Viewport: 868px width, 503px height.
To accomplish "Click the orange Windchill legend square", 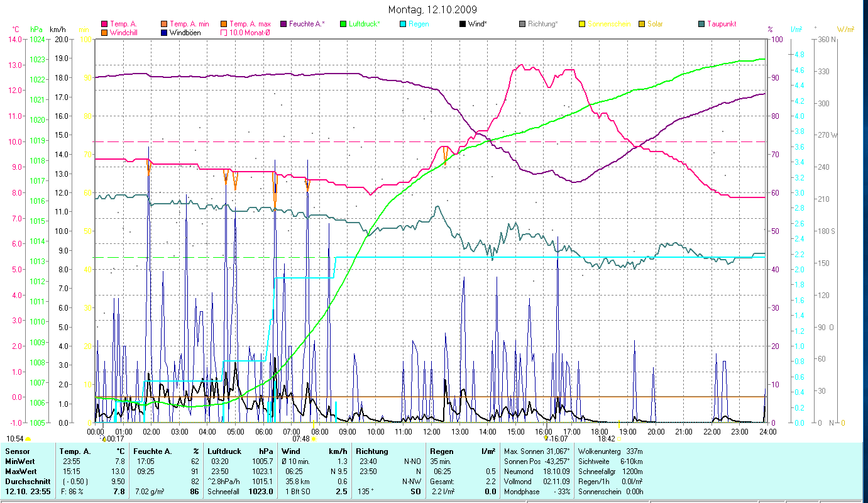I will (x=104, y=33).
